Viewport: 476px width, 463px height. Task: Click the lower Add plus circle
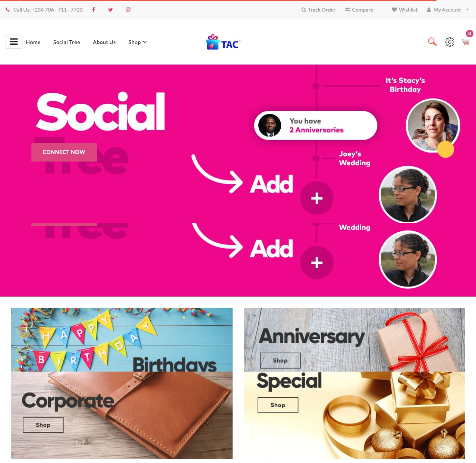(x=317, y=263)
